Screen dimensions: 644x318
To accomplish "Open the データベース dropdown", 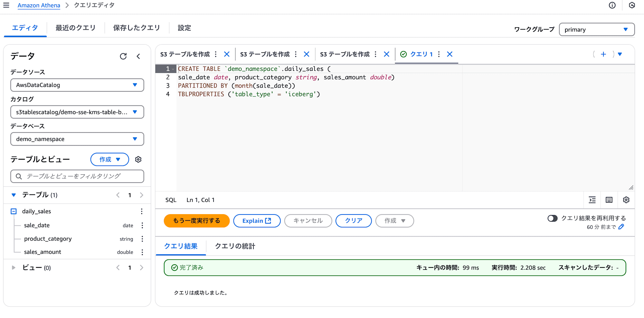I will tap(77, 139).
